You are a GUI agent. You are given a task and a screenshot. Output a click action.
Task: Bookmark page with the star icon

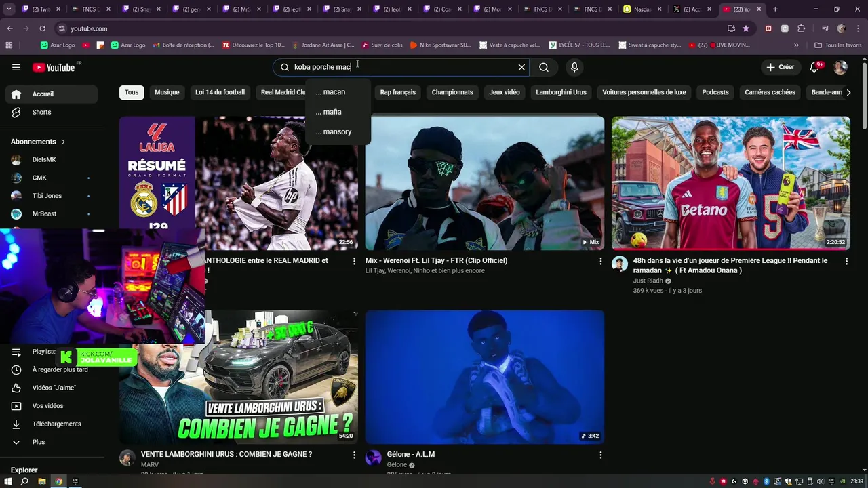pos(746,28)
